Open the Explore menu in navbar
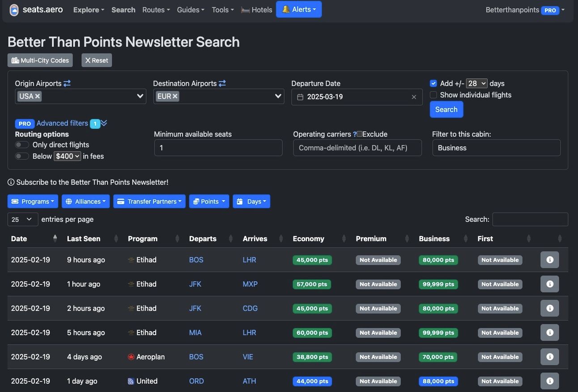578x392 pixels. pyautogui.click(x=89, y=10)
